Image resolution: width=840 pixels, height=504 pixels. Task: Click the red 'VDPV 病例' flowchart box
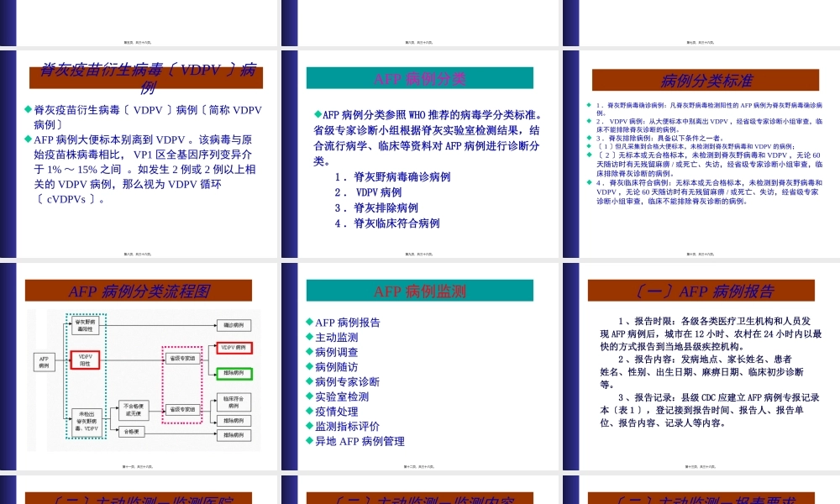coord(234,348)
